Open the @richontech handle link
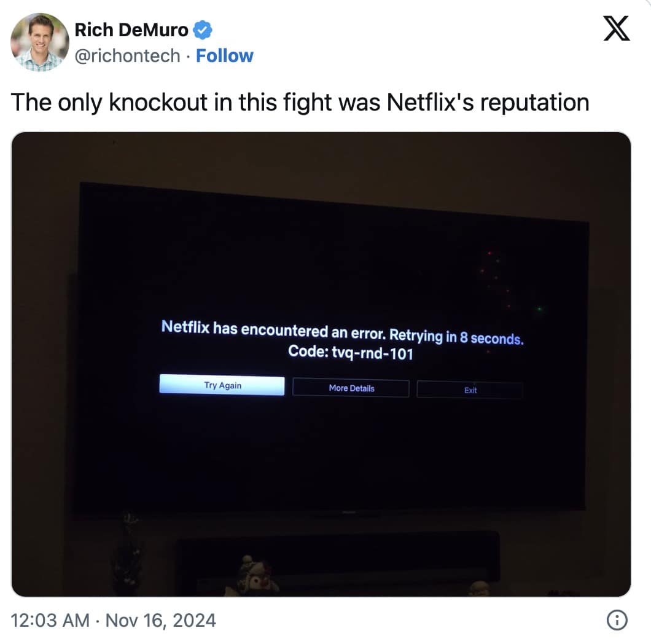The width and height of the screenshot is (651, 644). pos(128,56)
